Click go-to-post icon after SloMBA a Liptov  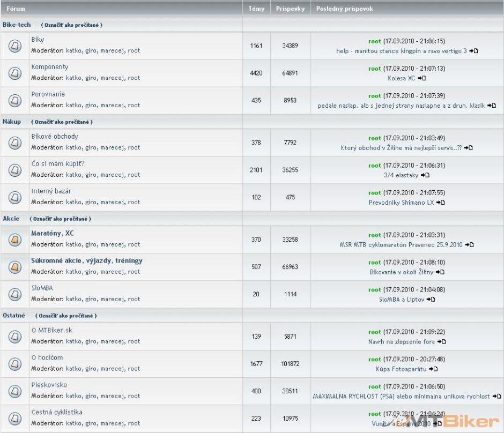(431, 300)
